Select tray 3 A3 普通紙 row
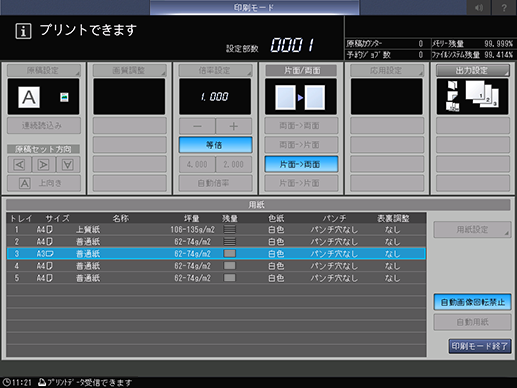The height and width of the screenshot is (388, 517). coord(216,254)
